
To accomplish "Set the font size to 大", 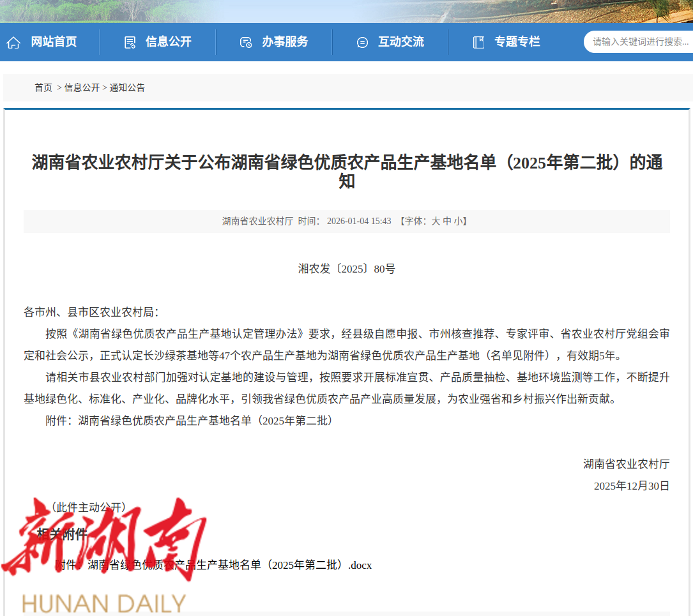I will [x=436, y=222].
